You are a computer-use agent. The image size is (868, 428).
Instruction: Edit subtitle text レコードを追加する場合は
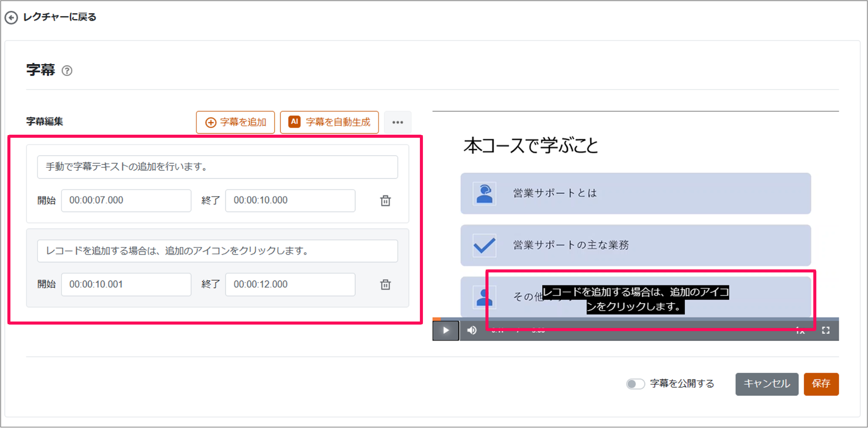pos(218,251)
